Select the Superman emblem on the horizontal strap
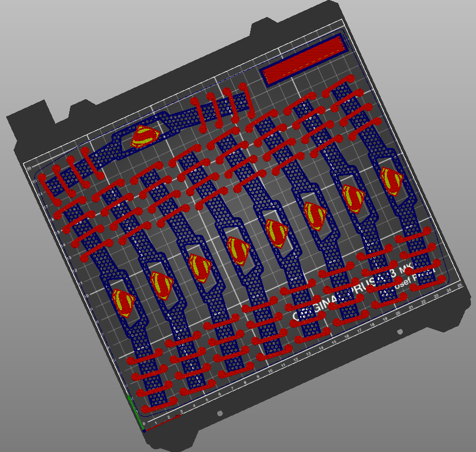 click(145, 136)
